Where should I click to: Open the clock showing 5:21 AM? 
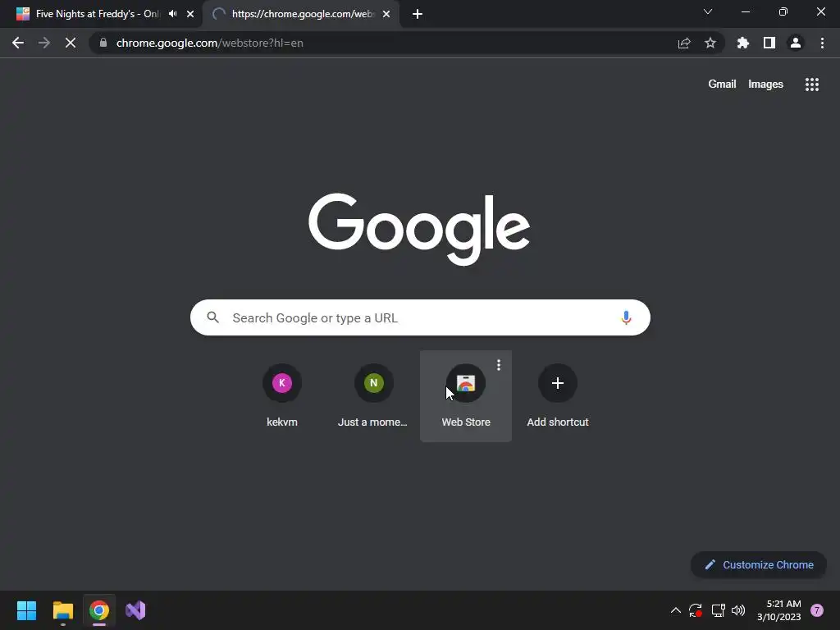[x=779, y=610]
